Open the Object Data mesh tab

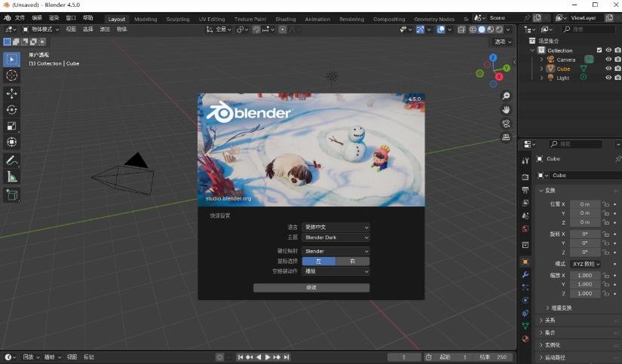525,326
